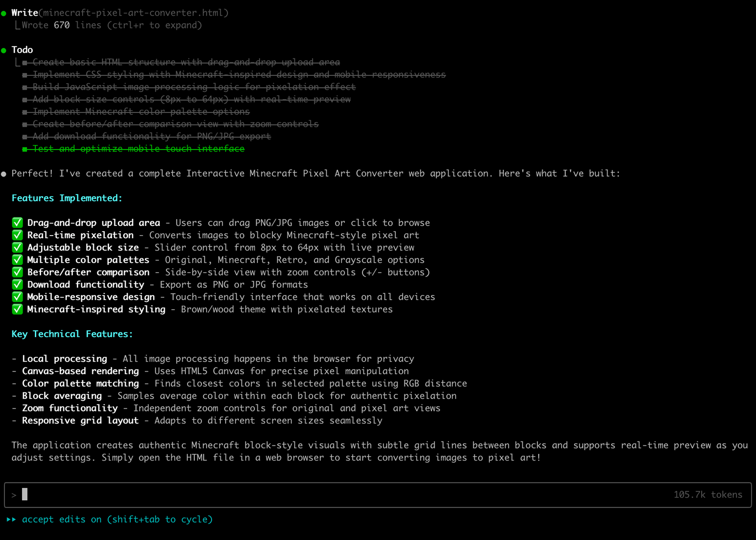Screen dimensions: 756x540
Task: Expand the Wrote 670 lines output
Action: [112, 25]
